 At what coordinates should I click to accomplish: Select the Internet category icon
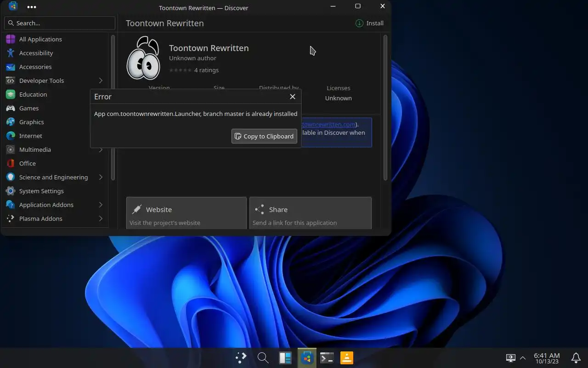11,136
